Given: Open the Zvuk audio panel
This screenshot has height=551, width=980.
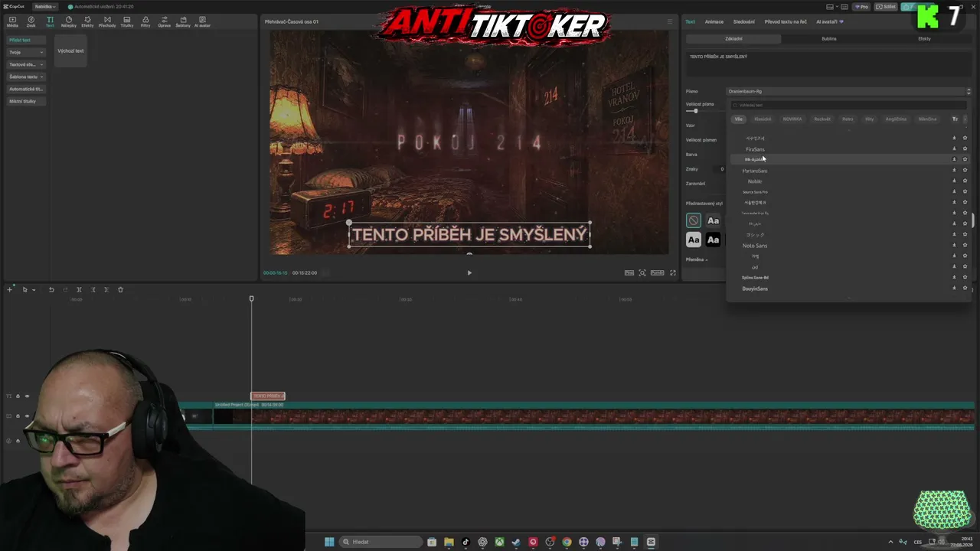Looking at the screenshot, I should [x=31, y=21].
